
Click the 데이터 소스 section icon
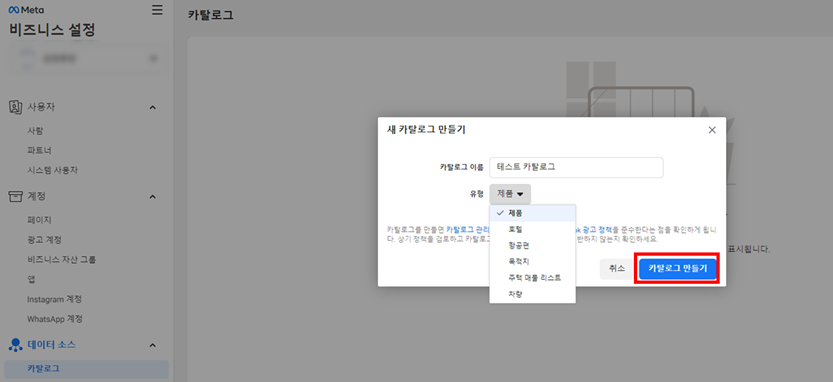pyautogui.click(x=15, y=345)
